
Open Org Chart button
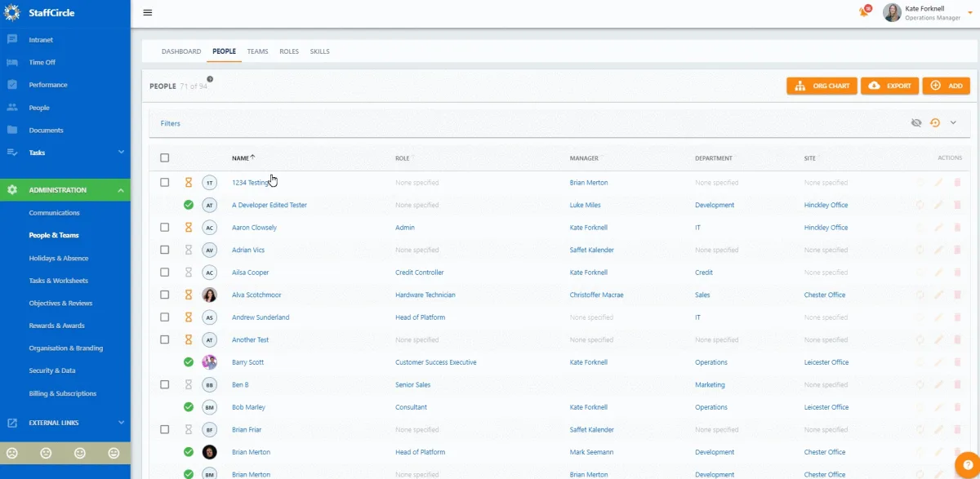pos(822,86)
